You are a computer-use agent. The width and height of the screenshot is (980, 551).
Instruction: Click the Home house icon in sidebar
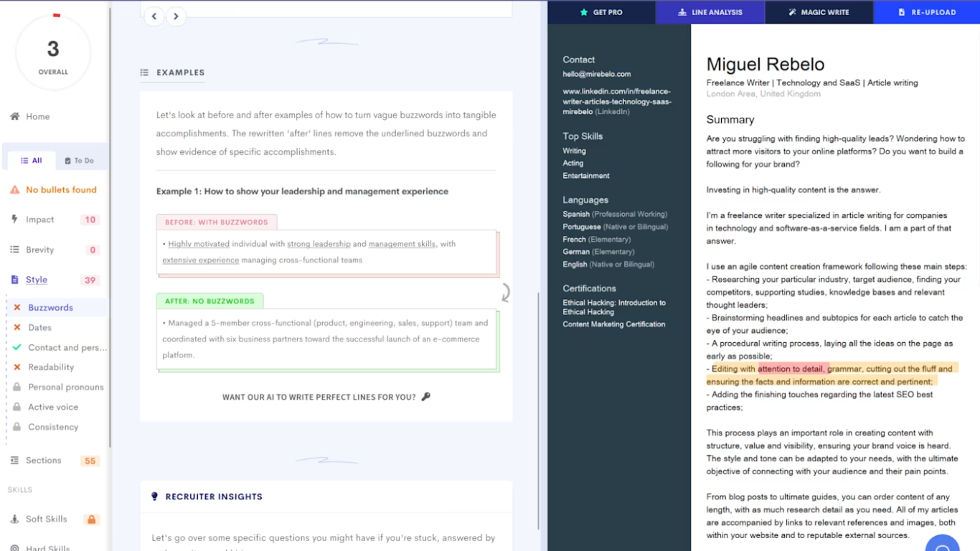(x=14, y=116)
